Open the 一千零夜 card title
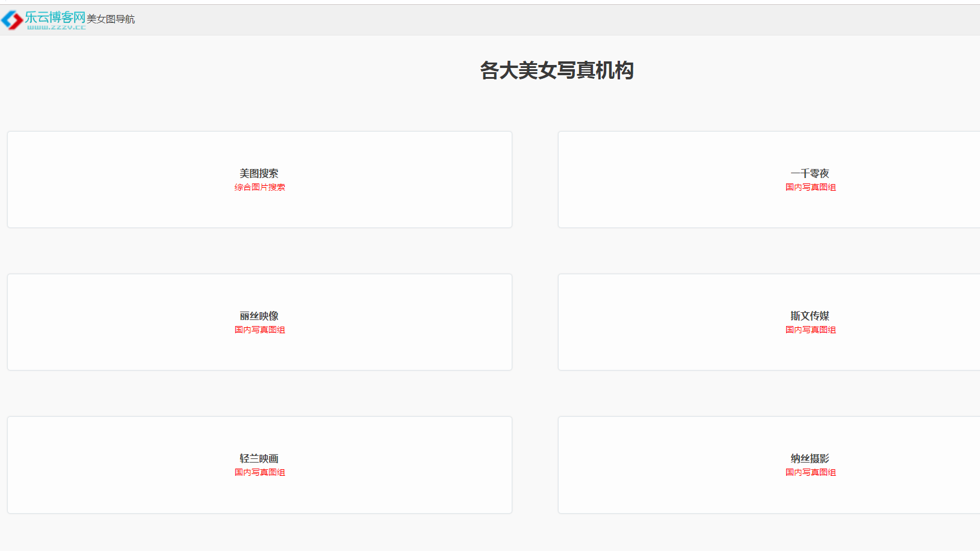Image resolution: width=980 pixels, height=551 pixels. (810, 173)
